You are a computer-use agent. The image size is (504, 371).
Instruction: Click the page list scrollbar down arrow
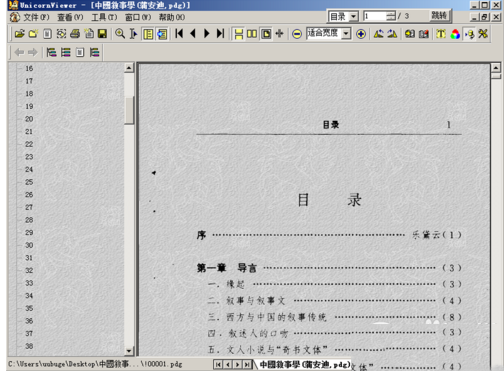point(129,351)
